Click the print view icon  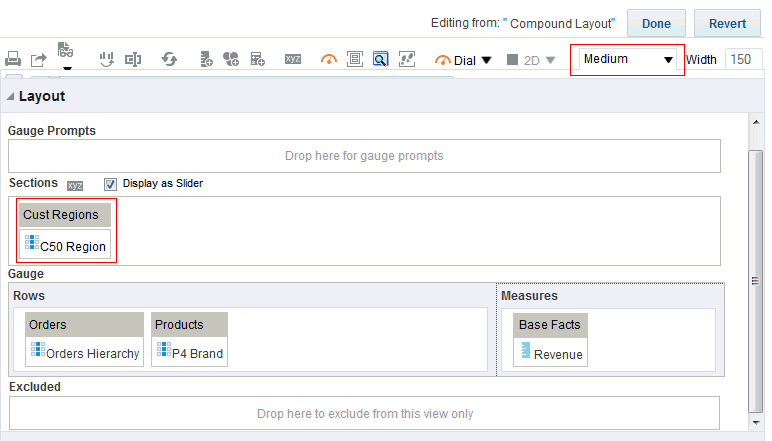pyautogui.click(x=14, y=60)
